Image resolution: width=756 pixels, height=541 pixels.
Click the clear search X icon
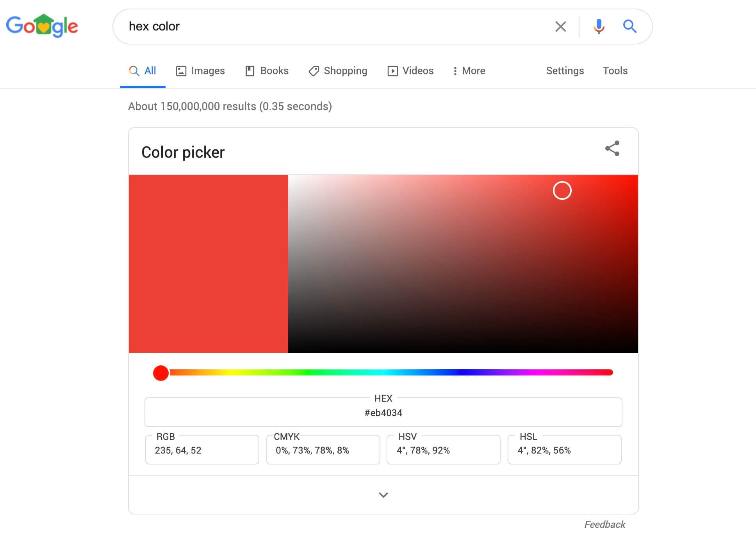(x=560, y=26)
